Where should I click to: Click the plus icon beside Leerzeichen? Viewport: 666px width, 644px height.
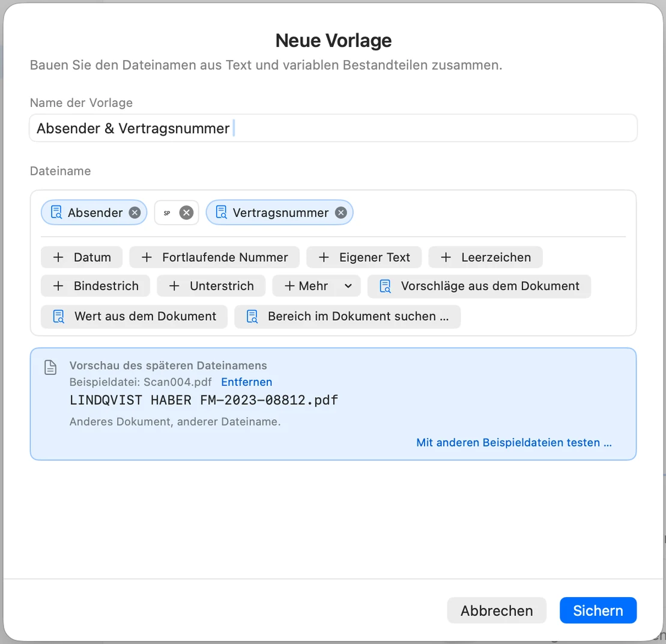tap(446, 257)
